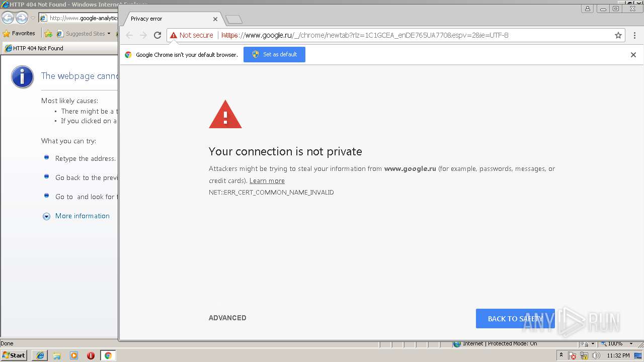Click the Show desktop button
This screenshot has height=362, width=644.
(x=638, y=355)
